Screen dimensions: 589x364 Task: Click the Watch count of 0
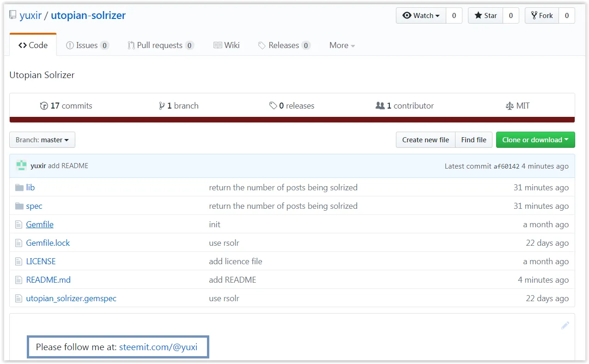coord(454,16)
